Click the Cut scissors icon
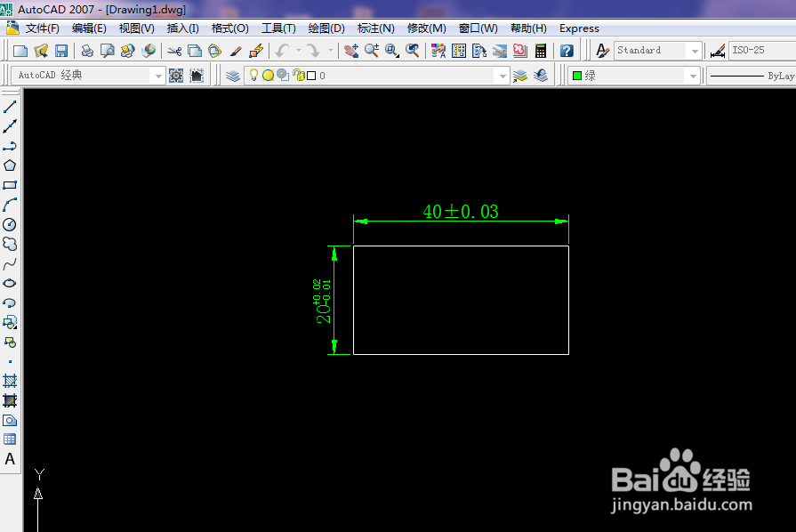 [x=174, y=50]
